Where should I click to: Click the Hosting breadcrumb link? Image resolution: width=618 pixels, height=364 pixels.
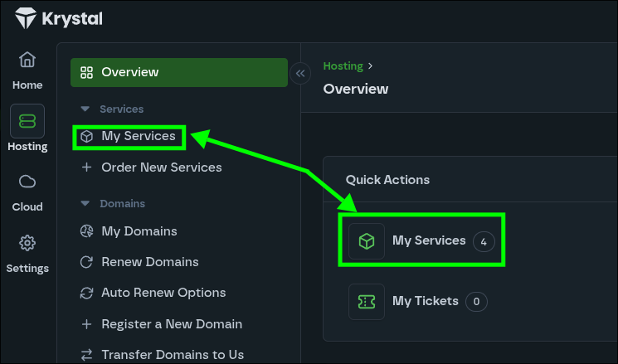click(x=343, y=66)
